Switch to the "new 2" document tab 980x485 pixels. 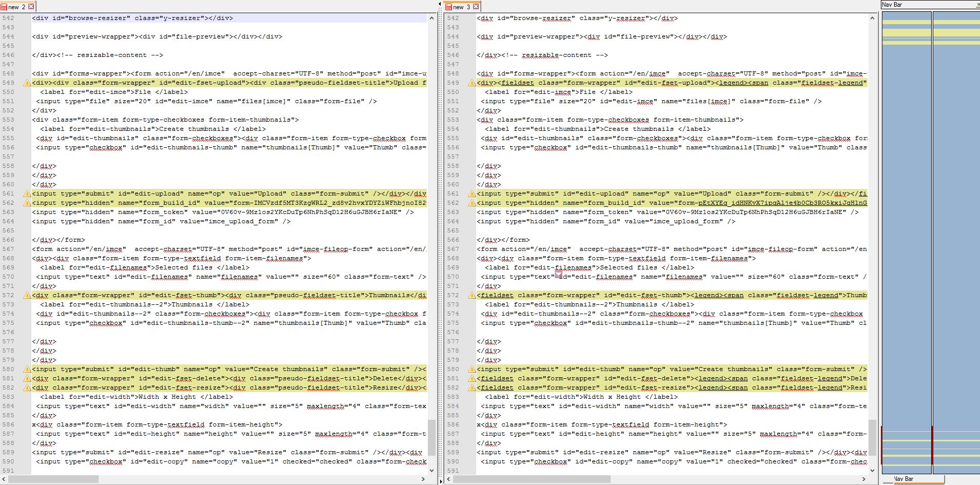click(x=17, y=7)
